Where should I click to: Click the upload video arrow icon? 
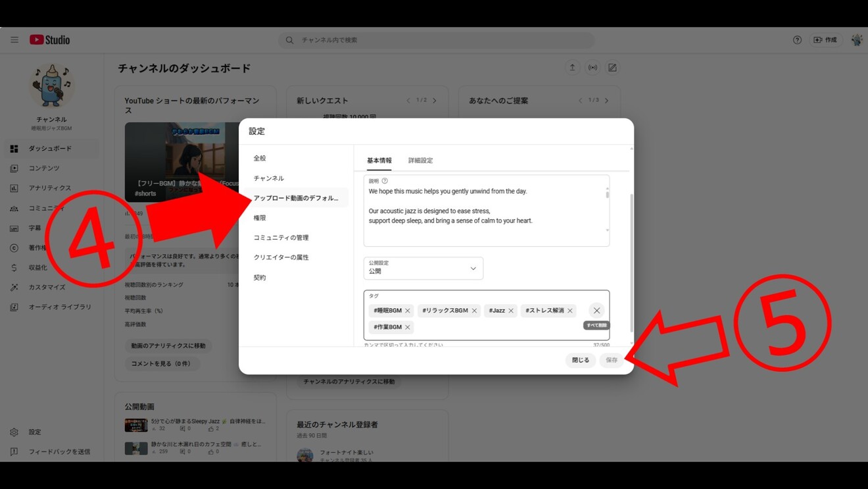point(572,68)
